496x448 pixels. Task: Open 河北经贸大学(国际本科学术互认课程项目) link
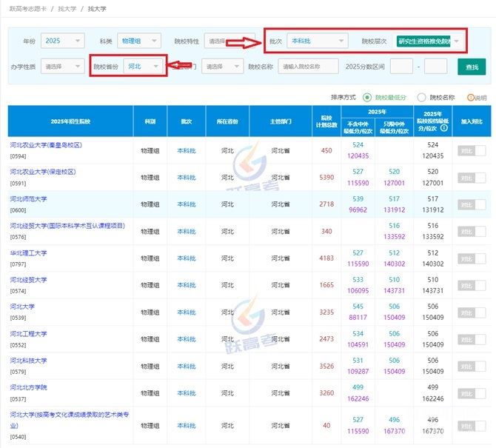(x=67, y=226)
